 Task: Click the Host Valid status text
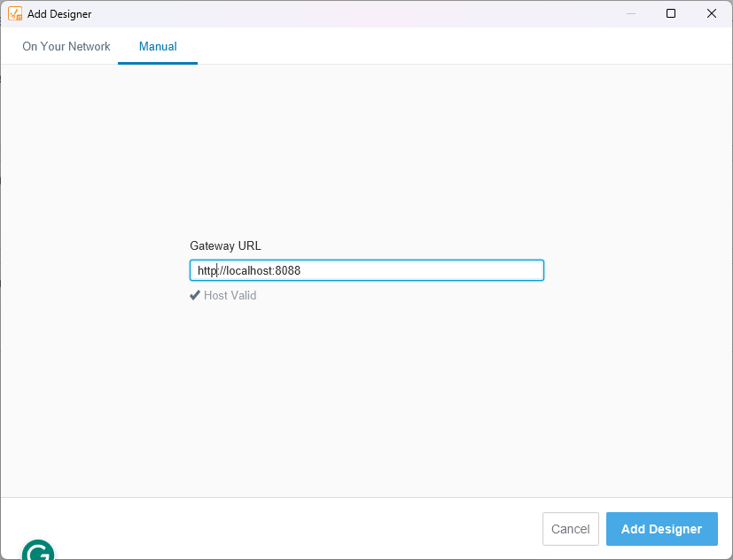230,295
